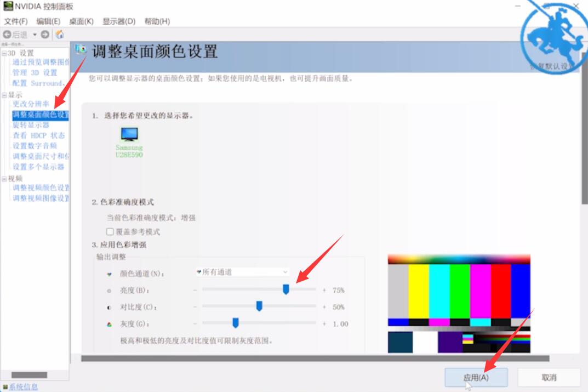This screenshot has height=392, width=588.
Task: Click the left tree horizontal scrollbar thumb
Action: pos(29,375)
